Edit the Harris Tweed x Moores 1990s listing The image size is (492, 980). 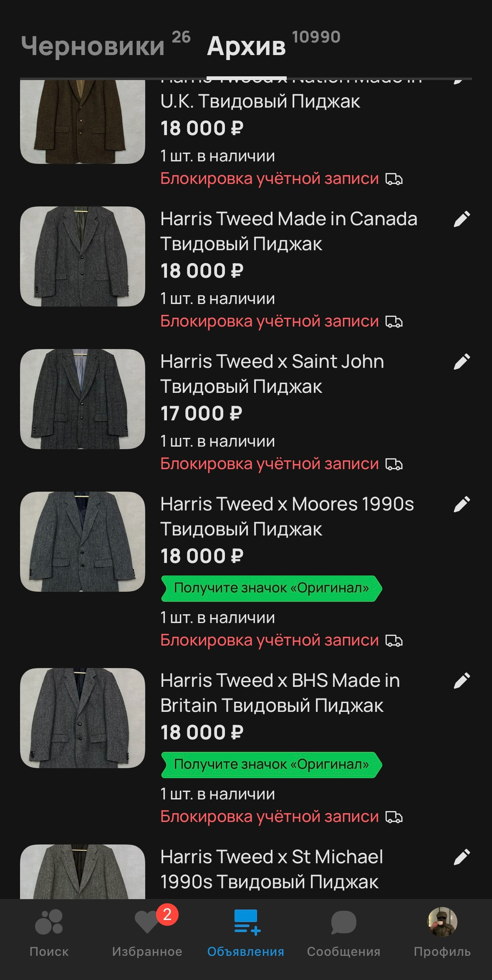[x=462, y=505]
